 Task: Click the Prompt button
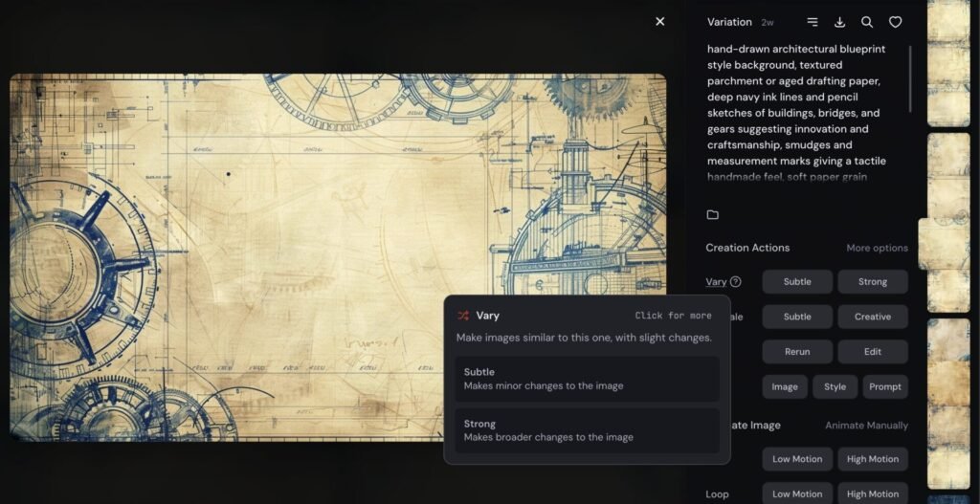pos(885,386)
